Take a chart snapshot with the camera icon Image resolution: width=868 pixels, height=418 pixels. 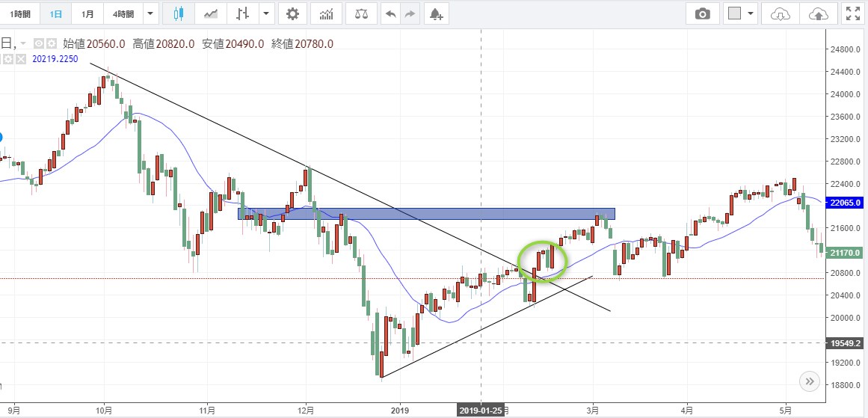703,14
